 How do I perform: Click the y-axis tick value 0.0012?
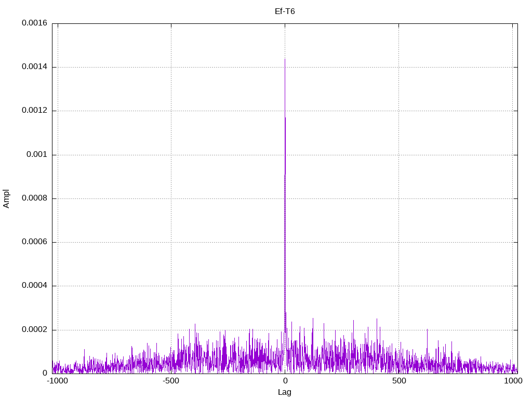pos(35,110)
